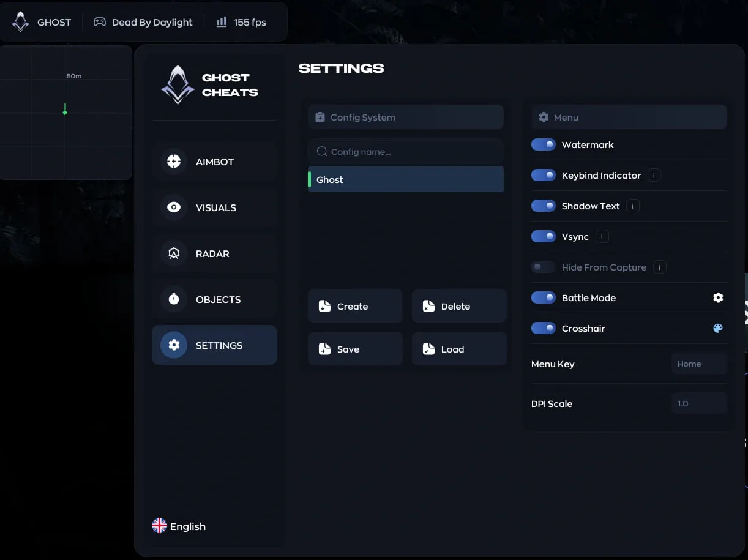Viewport: 748px width, 560px height.
Task: Enable the Hide From Capture toggle
Action: pyautogui.click(x=544, y=267)
